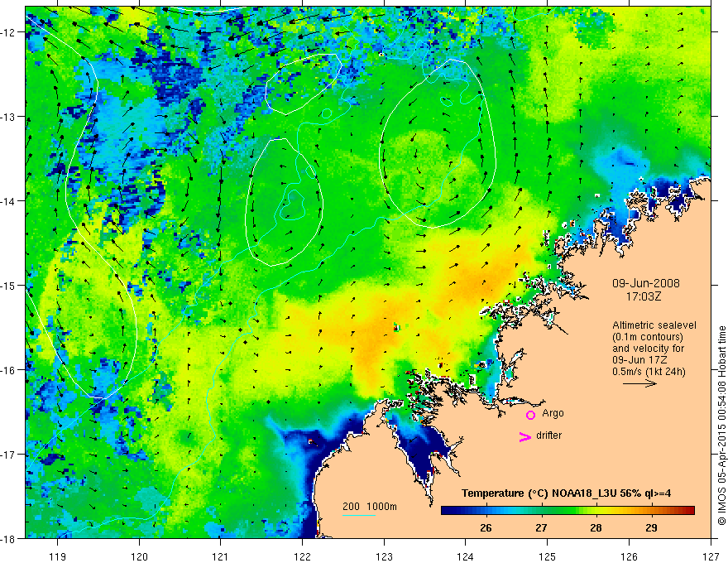
Task: Click the magenta drifter arrow legend symbol
Action: click(x=524, y=436)
